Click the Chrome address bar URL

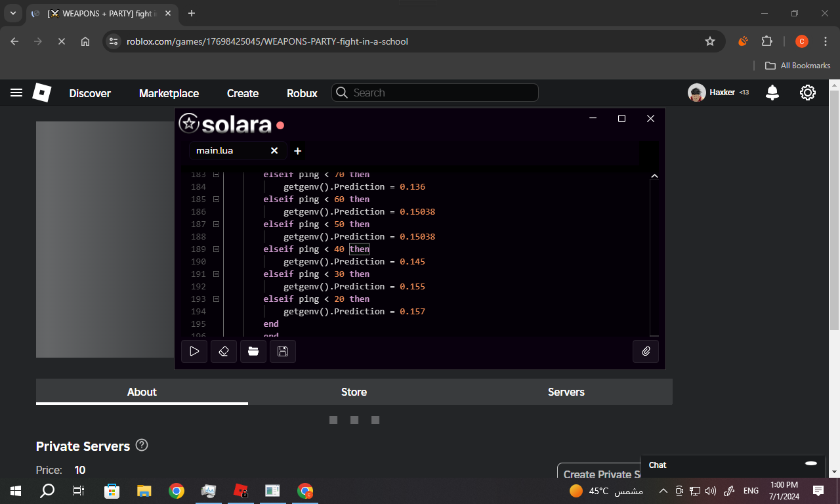point(267,41)
